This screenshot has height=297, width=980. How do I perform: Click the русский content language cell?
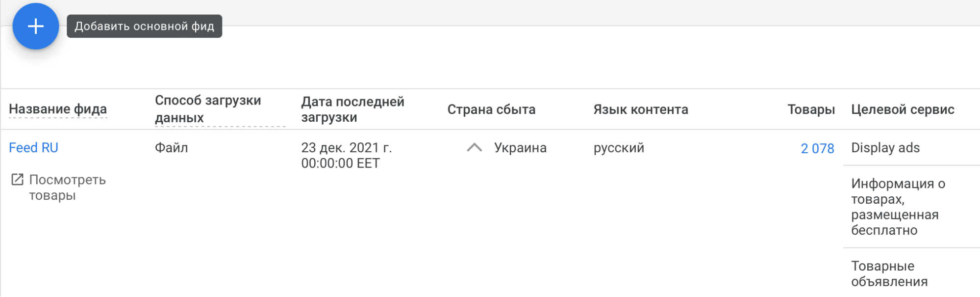coord(619,148)
